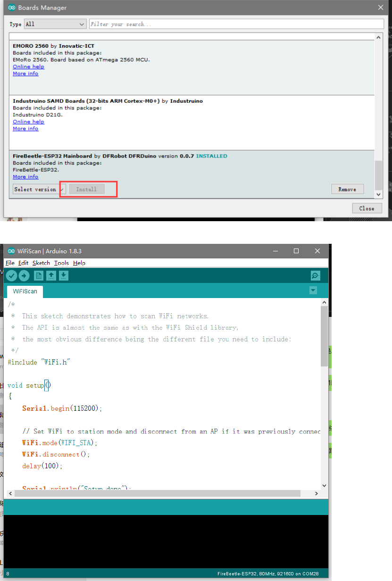
Task: Click the WiFi.disconnect(); line
Action: tap(56, 454)
